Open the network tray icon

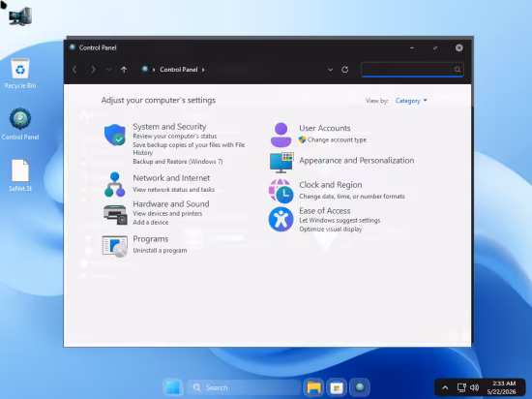click(x=461, y=387)
